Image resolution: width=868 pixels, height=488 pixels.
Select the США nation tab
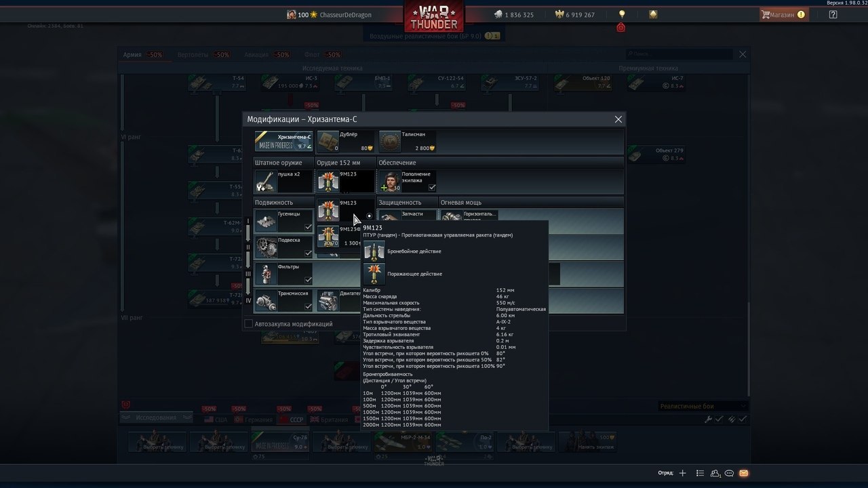tap(216, 420)
